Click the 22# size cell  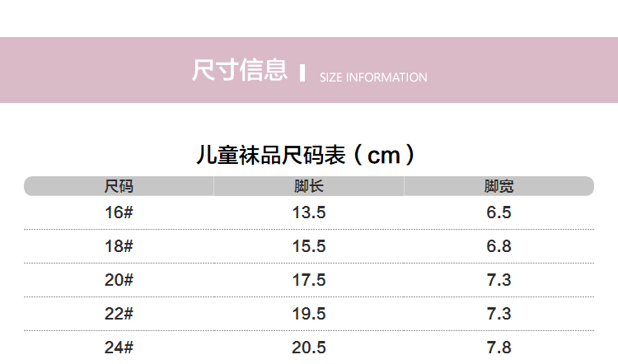tap(119, 314)
